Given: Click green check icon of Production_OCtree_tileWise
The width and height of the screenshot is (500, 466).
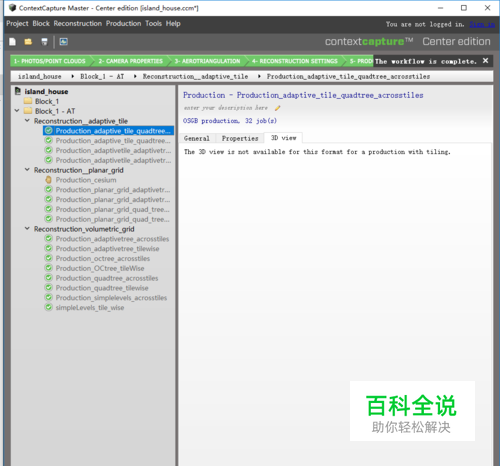Looking at the screenshot, I should pos(49,268).
